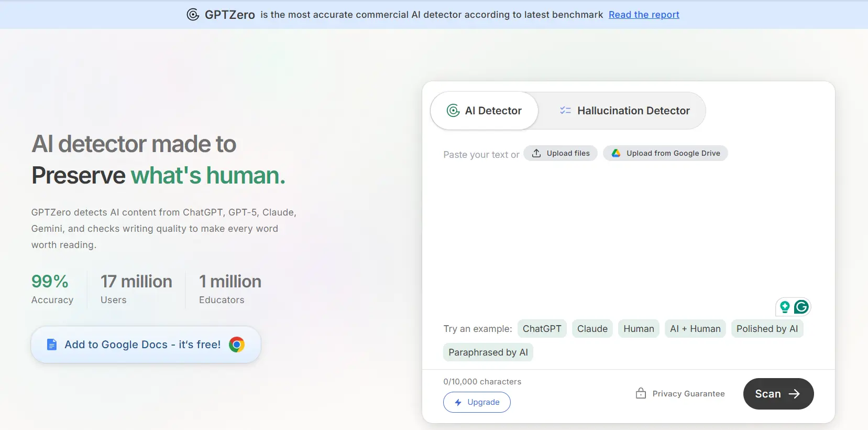This screenshot has width=868, height=430.
Task: Open the Privacy Guarantee link
Action: click(680, 394)
